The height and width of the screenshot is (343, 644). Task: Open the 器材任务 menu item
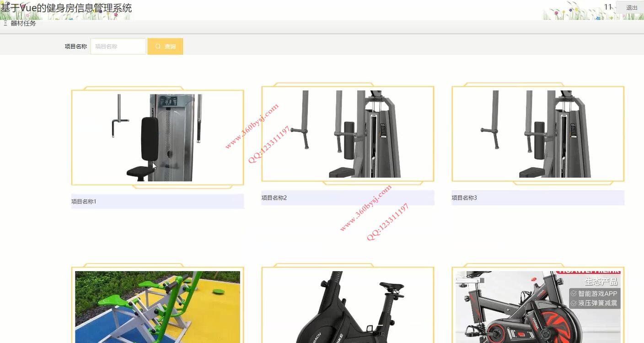[23, 23]
